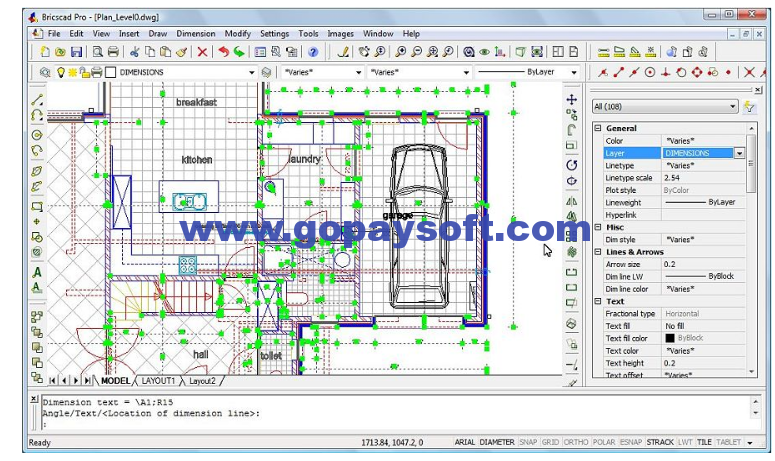The image size is (775, 461).
Task: Click the Center snap circle icon
Action: click(650, 73)
